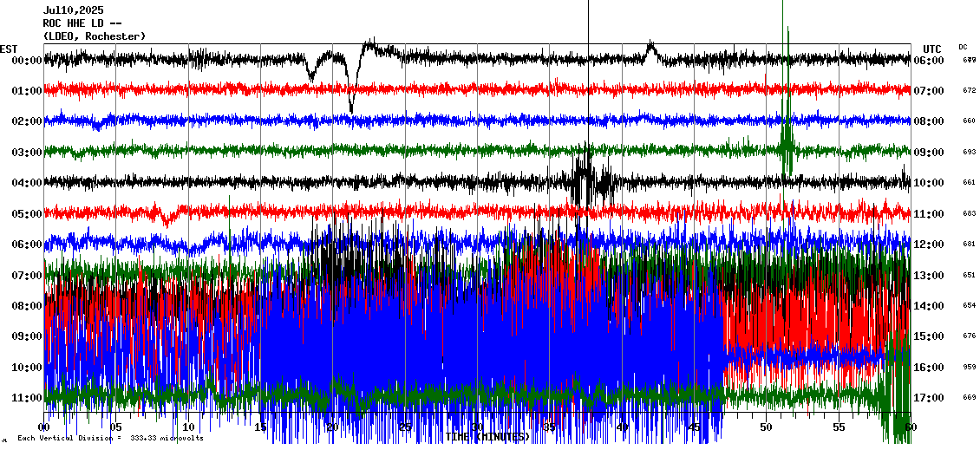Click the UTC timezone axis label
Viewport: 980px width, 450px height.
[x=932, y=49]
